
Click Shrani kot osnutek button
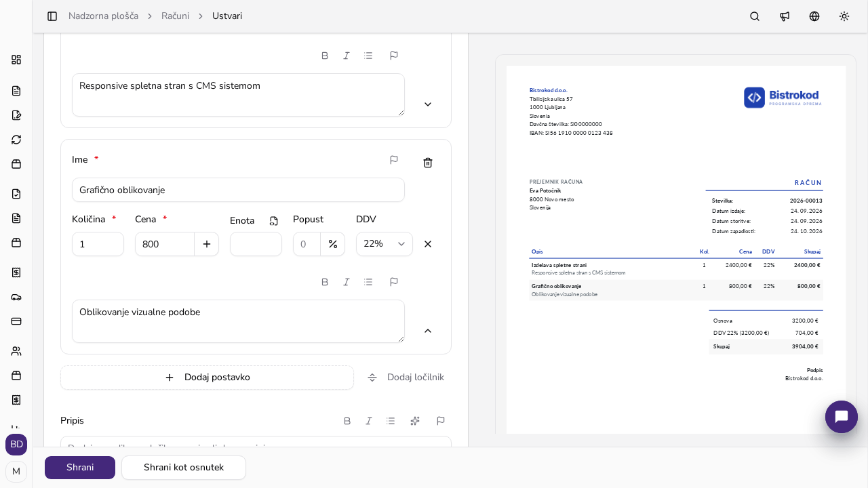click(x=184, y=468)
